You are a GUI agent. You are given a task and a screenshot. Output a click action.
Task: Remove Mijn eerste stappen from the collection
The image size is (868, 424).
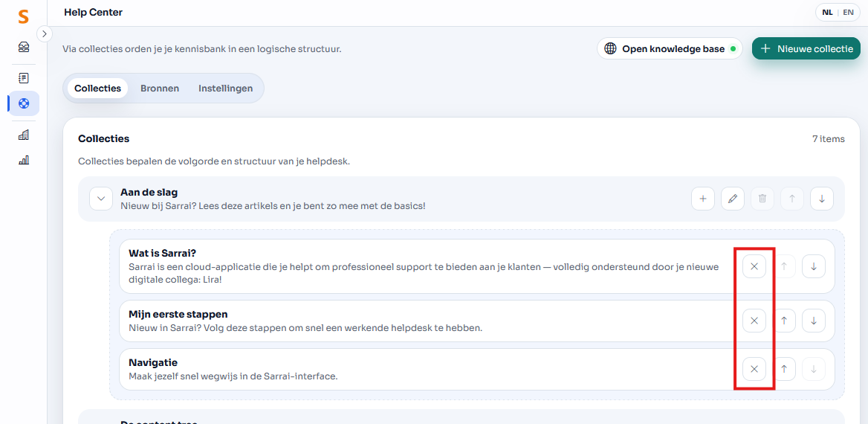[754, 321]
